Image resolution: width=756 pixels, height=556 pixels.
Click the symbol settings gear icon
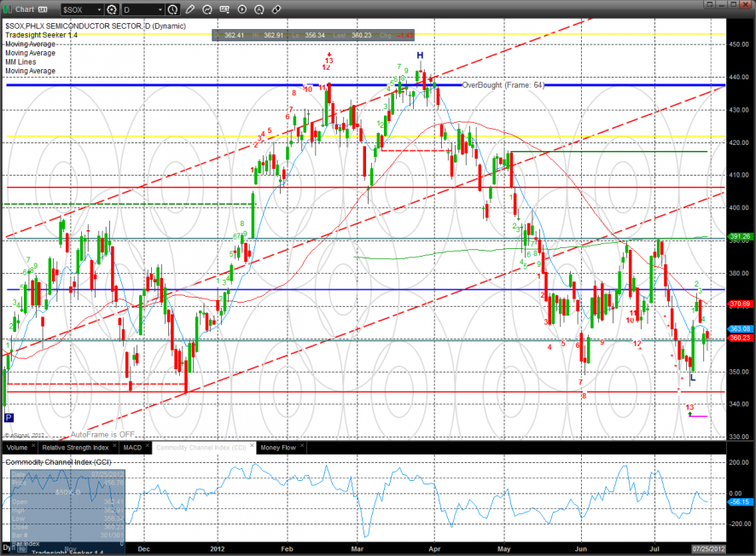click(x=112, y=9)
